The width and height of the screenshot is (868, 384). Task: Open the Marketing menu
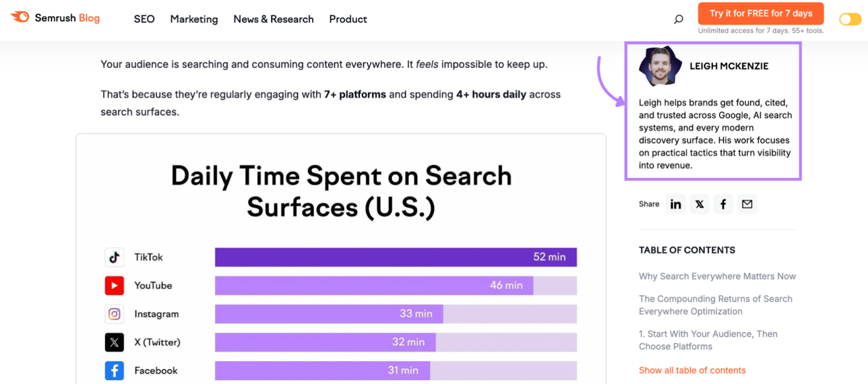194,19
